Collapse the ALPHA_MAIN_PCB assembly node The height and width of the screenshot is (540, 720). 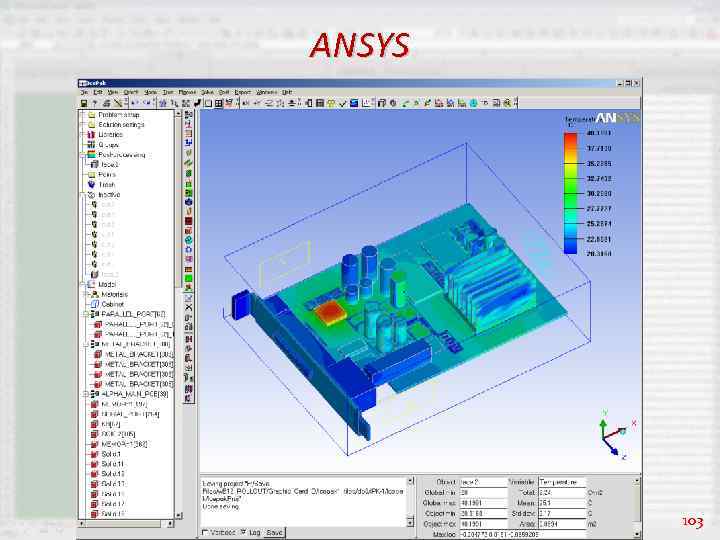pyautogui.click(x=86, y=394)
